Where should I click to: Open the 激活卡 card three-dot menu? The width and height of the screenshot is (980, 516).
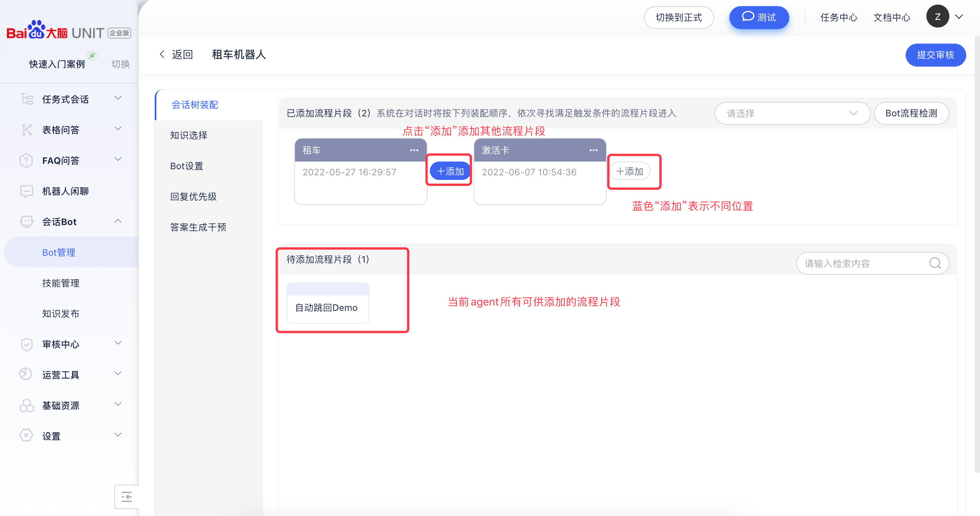coord(593,150)
